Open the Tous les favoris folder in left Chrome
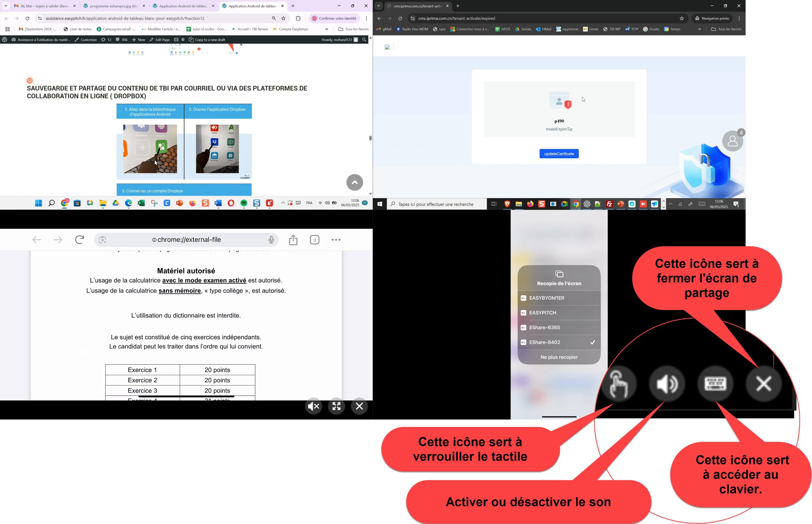The height and width of the screenshot is (524, 812). click(x=353, y=29)
